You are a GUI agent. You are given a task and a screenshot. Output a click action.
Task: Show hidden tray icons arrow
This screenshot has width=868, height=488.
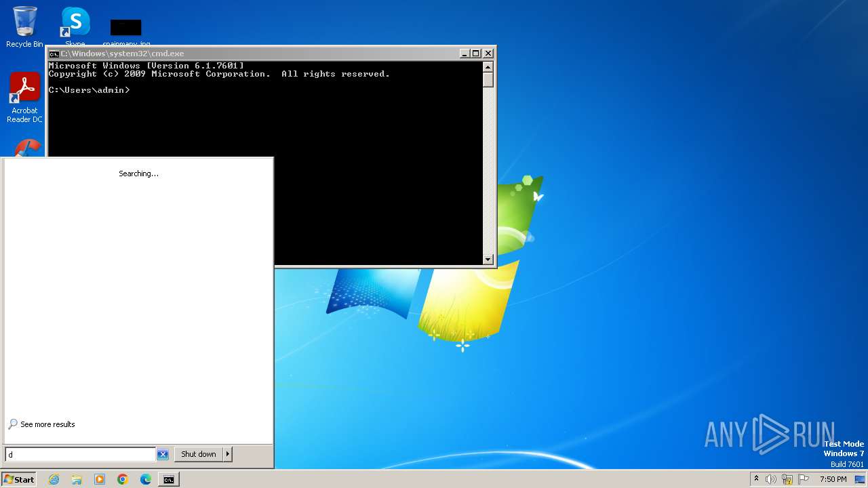click(756, 479)
